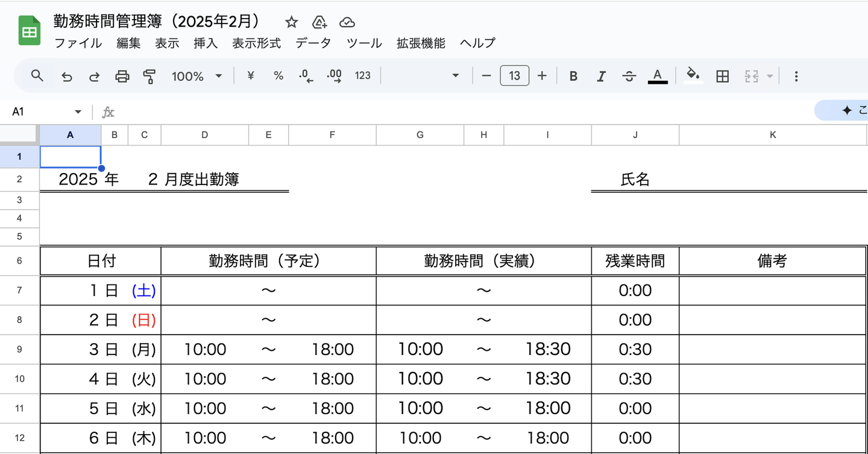Activate the paint format tool
The width and height of the screenshot is (868, 454).
(149, 76)
